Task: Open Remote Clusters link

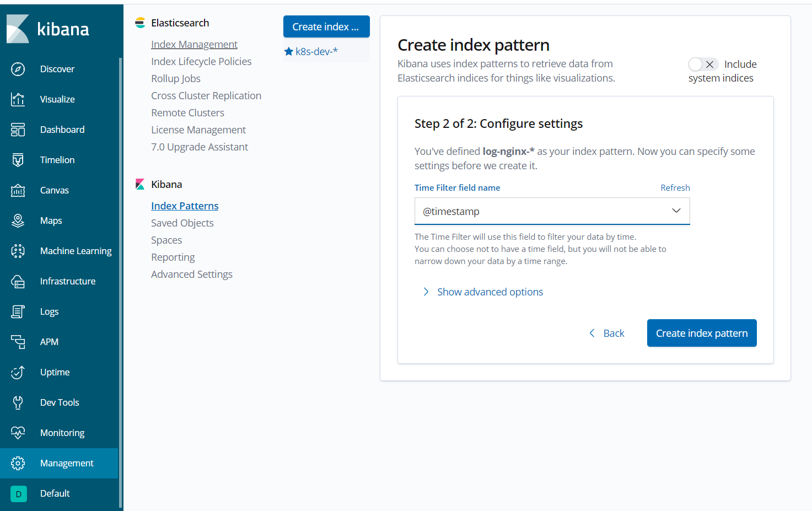Action: (187, 112)
